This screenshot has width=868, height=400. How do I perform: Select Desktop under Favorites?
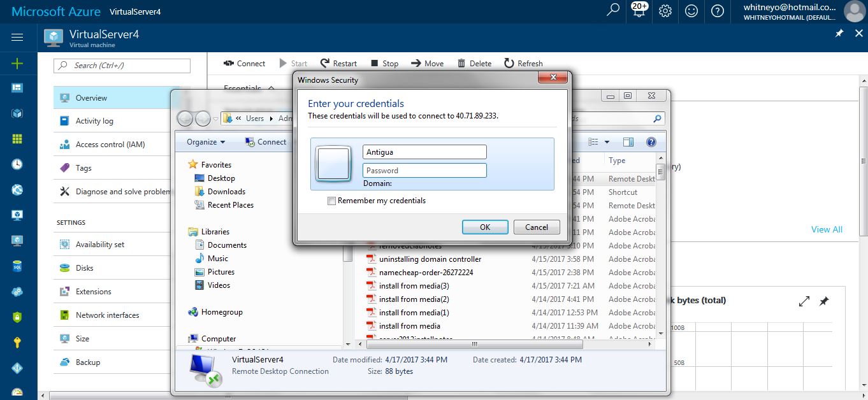(215, 178)
